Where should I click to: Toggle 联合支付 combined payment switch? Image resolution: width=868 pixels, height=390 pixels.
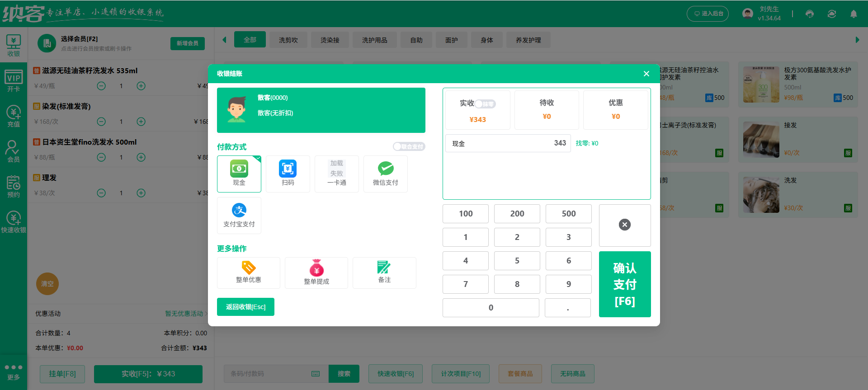pos(409,146)
